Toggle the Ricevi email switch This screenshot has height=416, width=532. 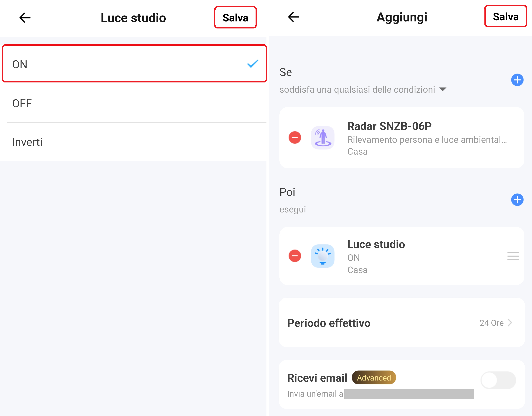[498, 380]
